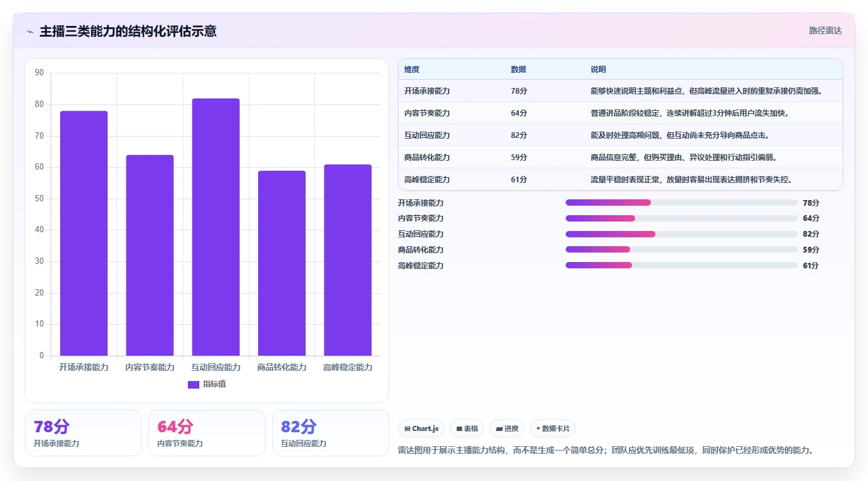
Task: Click the 90 tick on the y-axis
Action: (x=39, y=73)
